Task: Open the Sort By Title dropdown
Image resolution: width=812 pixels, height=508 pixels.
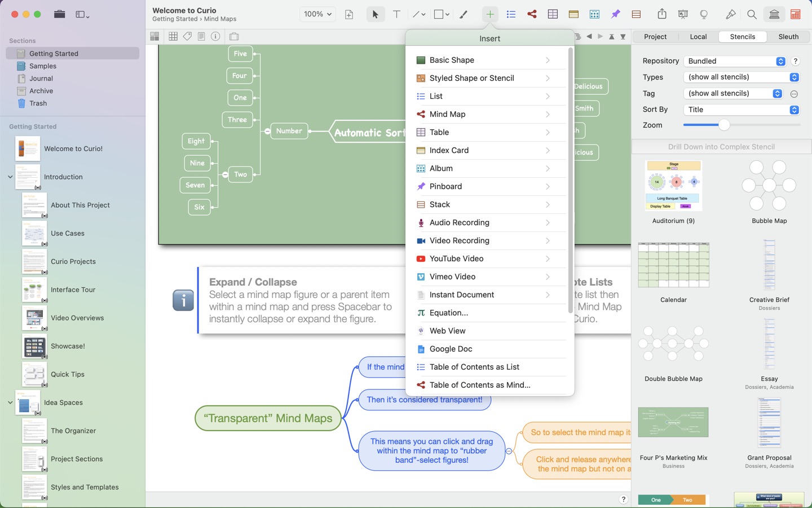Action: click(741, 110)
